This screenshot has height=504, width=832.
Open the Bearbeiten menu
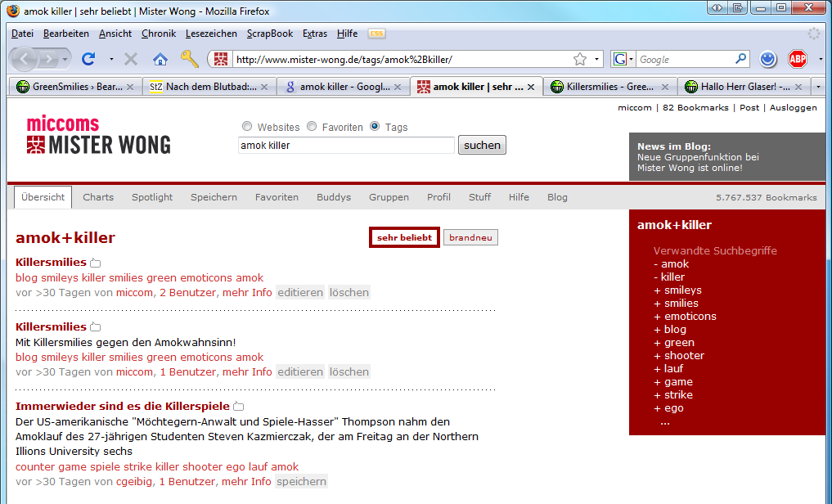coord(65,34)
